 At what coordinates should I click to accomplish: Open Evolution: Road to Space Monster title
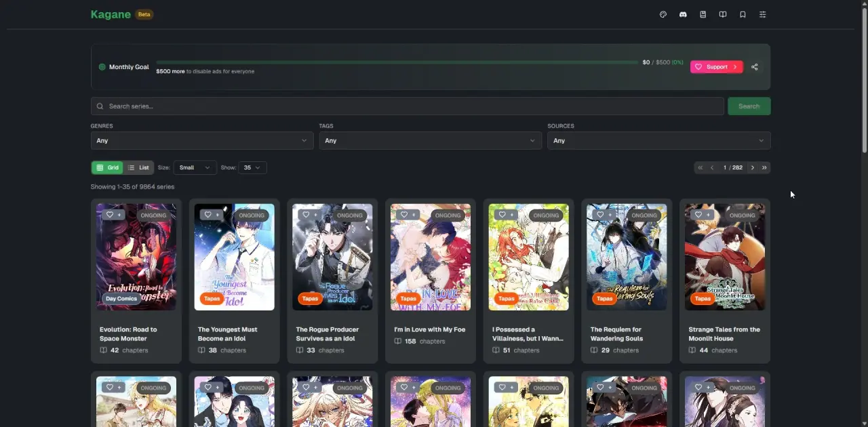[128, 334]
